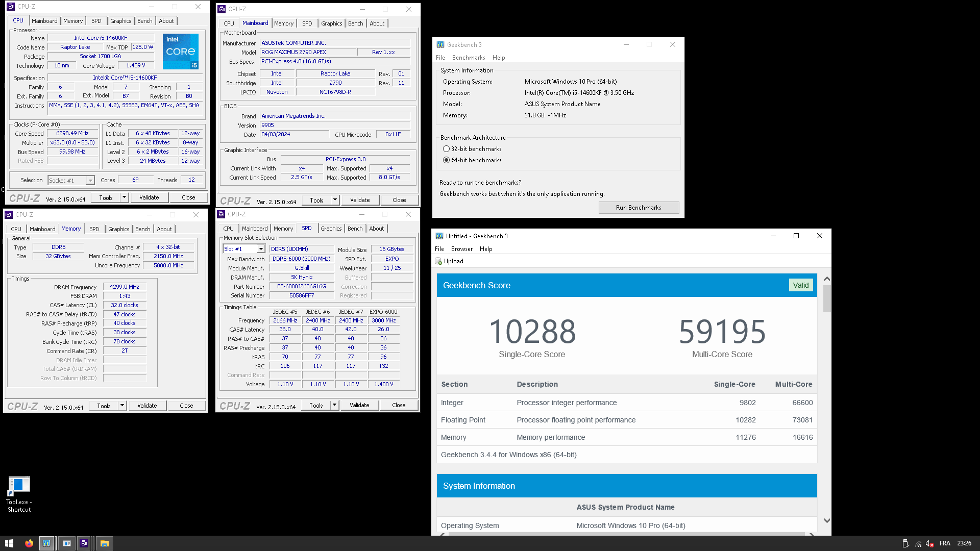Click the Close button in Memory window
The width and height of the screenshot is (980, 551).
[x=186, y=406]
